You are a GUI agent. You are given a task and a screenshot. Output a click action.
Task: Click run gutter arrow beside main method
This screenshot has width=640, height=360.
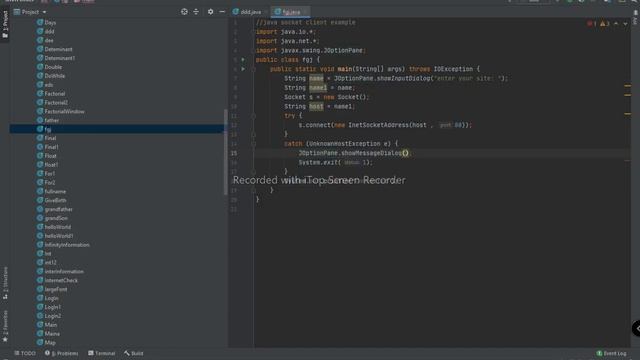[x=243, y=69]
